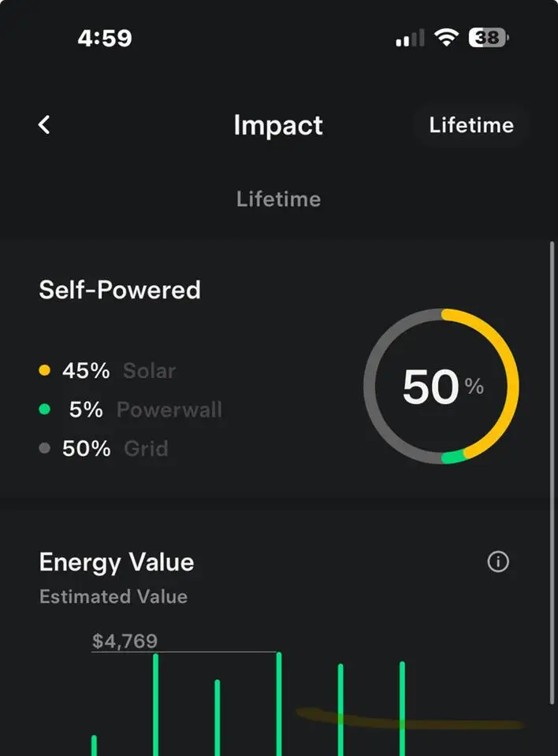Select the tallest green Energy Value bar

click(x=278, y=703)
